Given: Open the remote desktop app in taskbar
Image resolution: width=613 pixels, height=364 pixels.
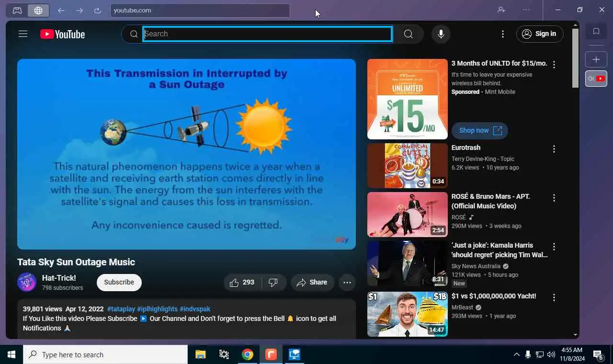Looking at the screenshot, I should (295, 354).
